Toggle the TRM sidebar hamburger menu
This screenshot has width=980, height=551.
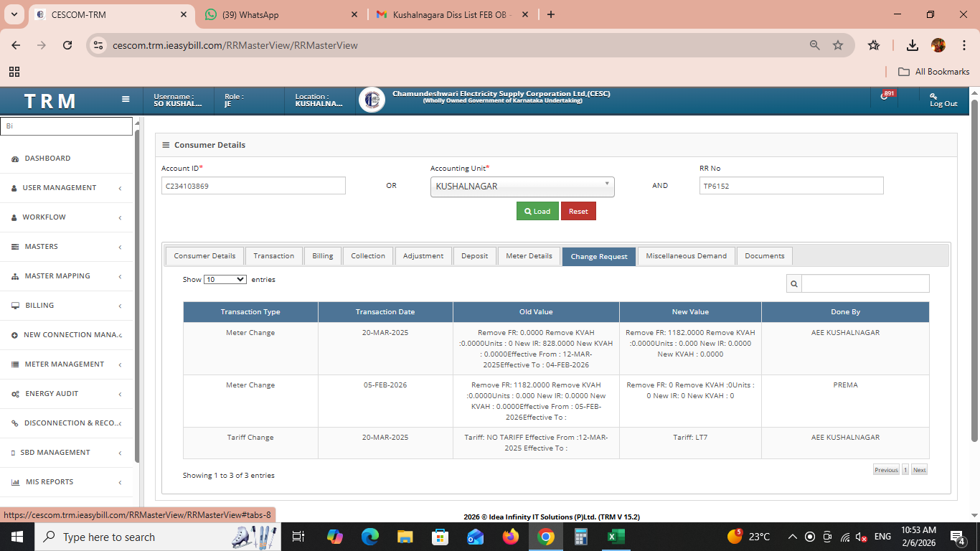[x=126, y=100]
